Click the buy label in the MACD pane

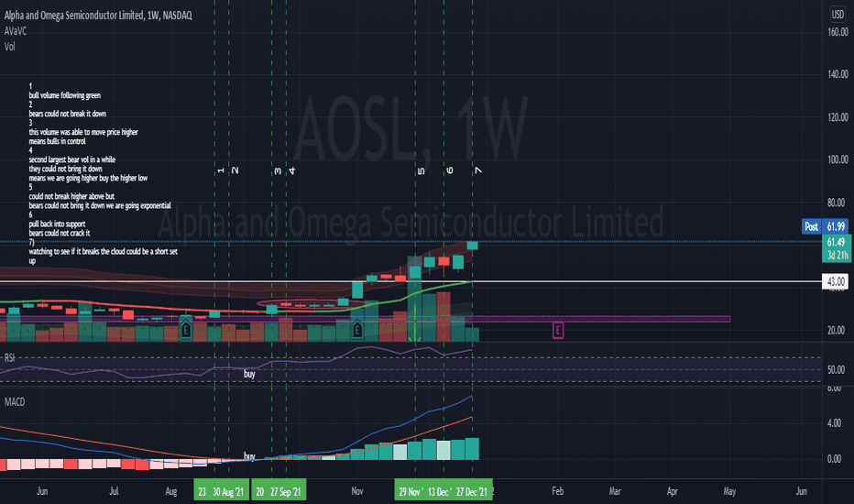tap(249, 456)
